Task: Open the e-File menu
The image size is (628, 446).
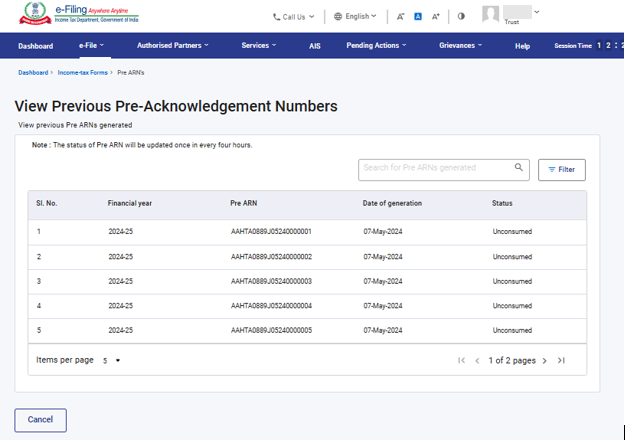Action: (91, 46)
